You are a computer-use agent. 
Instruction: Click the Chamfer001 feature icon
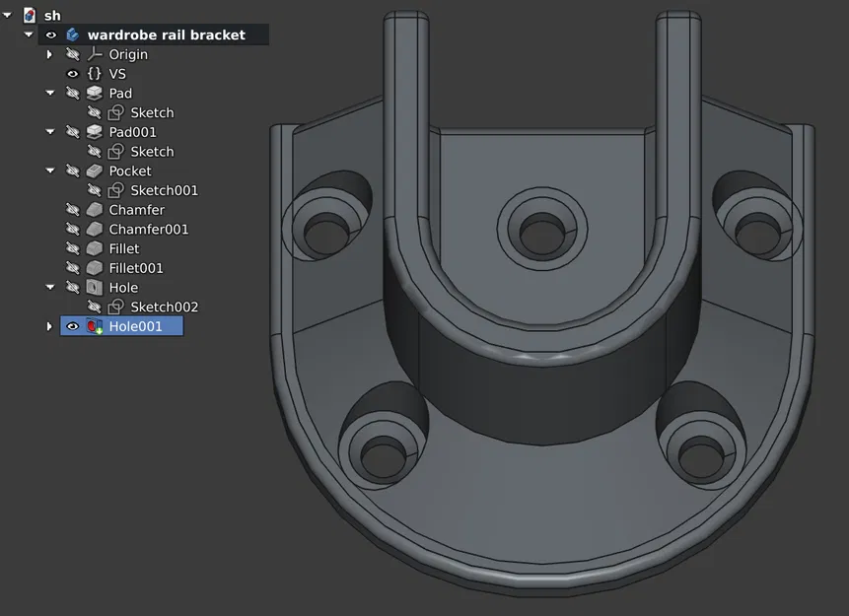[x=95, y=229]
